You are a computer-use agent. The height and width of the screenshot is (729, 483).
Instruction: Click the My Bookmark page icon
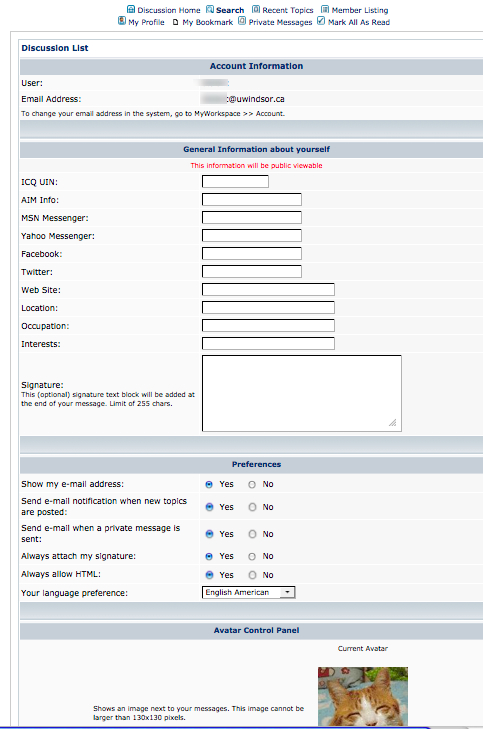pos(175,22)
